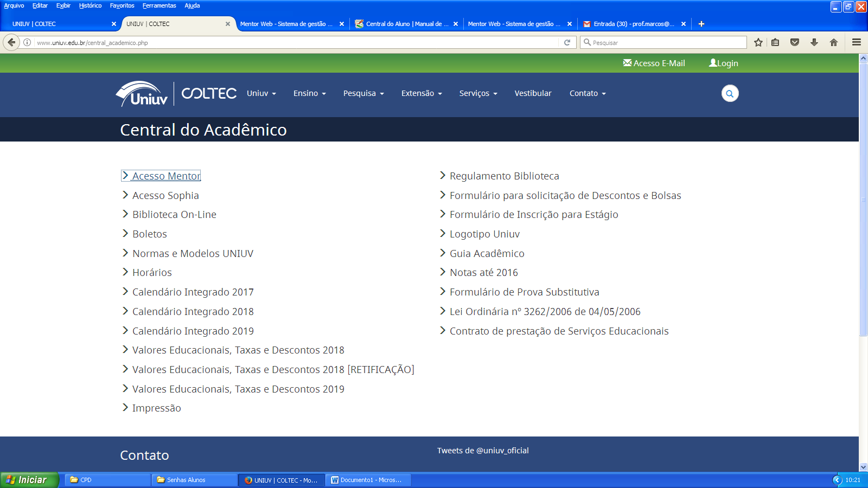This screenshot has height=488, width=868.
Task: Open the Serviços dropdown menu
Action: 477,93
